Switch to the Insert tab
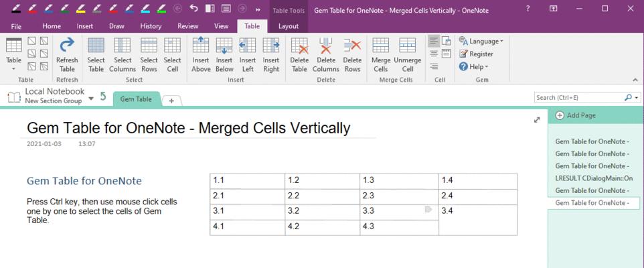Screen dimensions: 644x268 (84, 26)
